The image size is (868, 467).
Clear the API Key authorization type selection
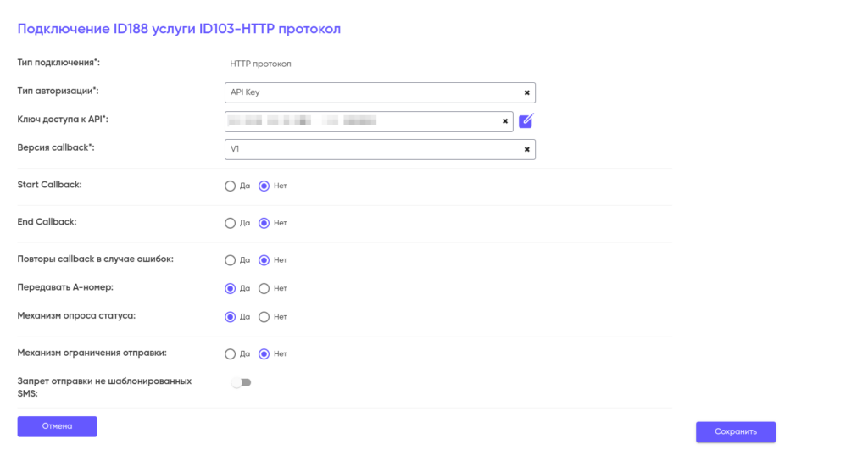526,92
